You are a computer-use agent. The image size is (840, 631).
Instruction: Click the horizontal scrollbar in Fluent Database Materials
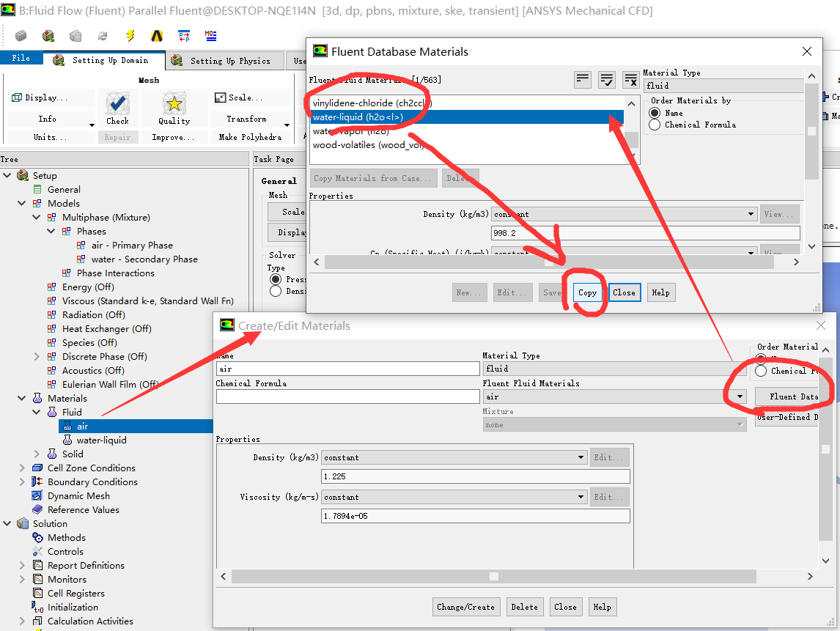tap(549, 262)
